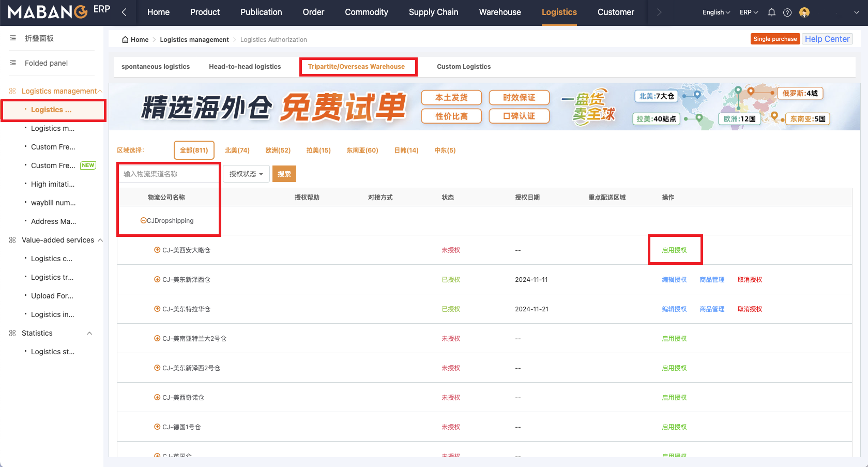868x467 pixels.
Task: Switch to the Custom Logistics tab
Action: point(463,66)
